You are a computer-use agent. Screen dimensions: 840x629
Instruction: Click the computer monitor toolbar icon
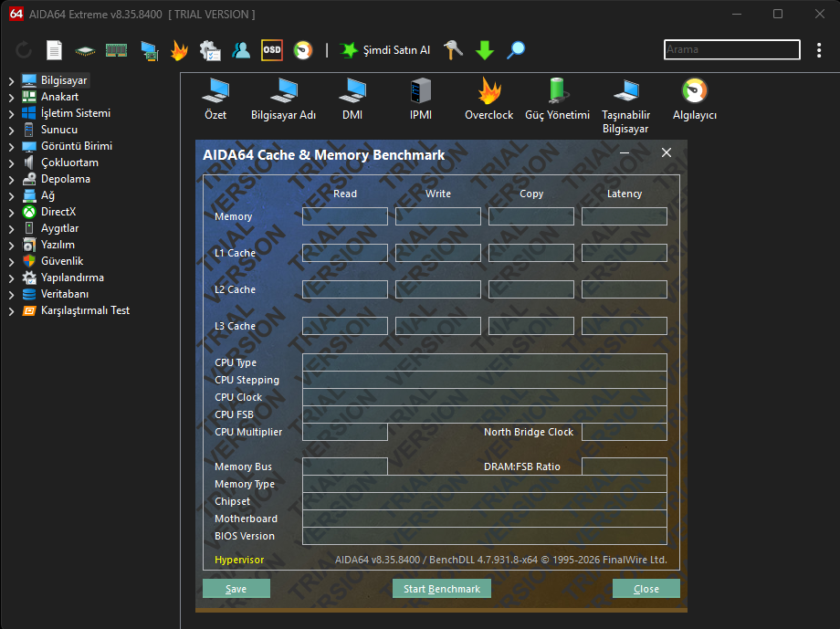coord(150,51)
